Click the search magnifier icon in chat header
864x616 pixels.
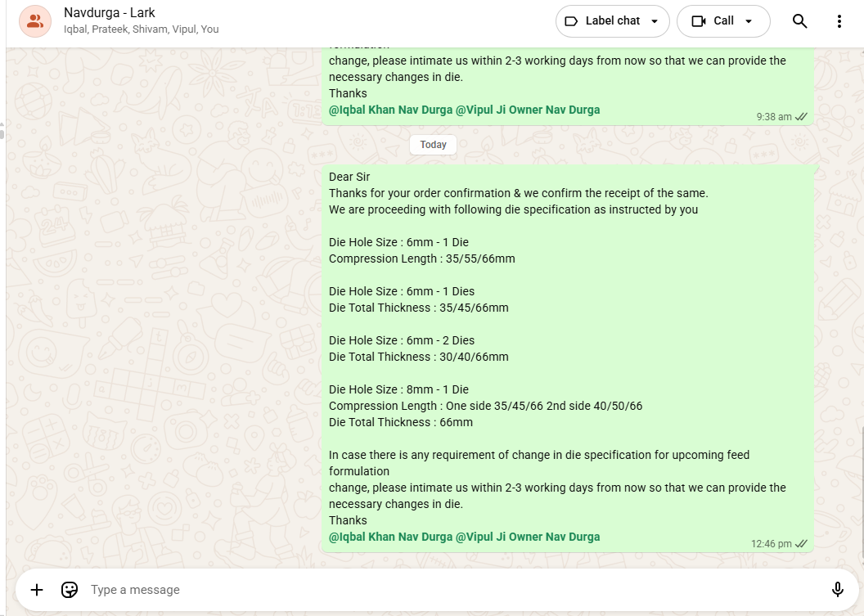coord(799,21)
